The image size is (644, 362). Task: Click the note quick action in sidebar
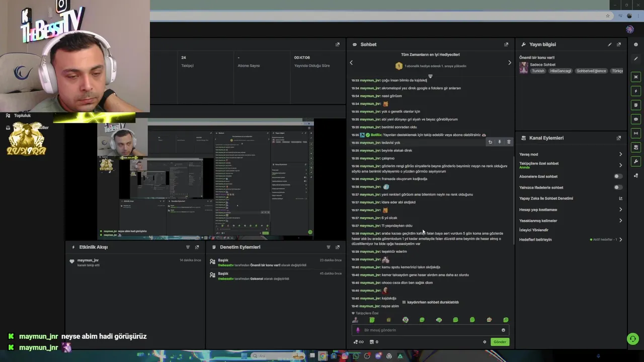coord(636,105)
